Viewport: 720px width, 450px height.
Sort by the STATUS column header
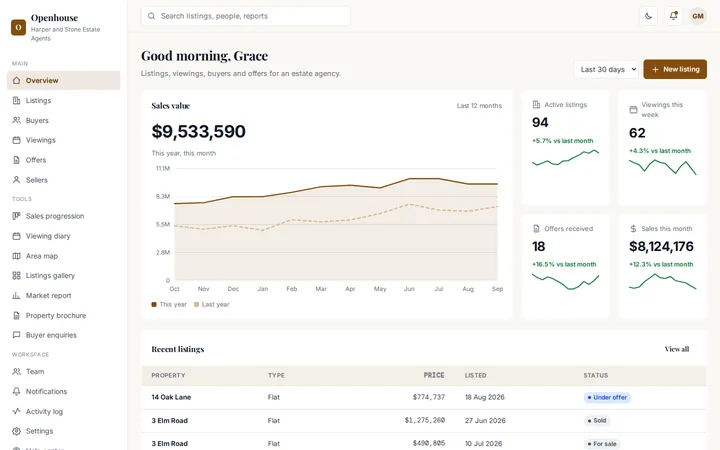tap(596, 375)
